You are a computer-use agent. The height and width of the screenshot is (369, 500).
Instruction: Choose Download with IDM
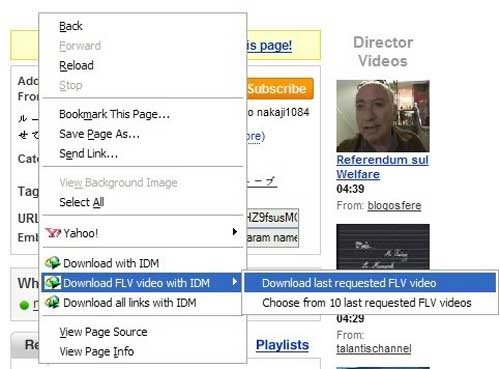[x=143, y=263]
